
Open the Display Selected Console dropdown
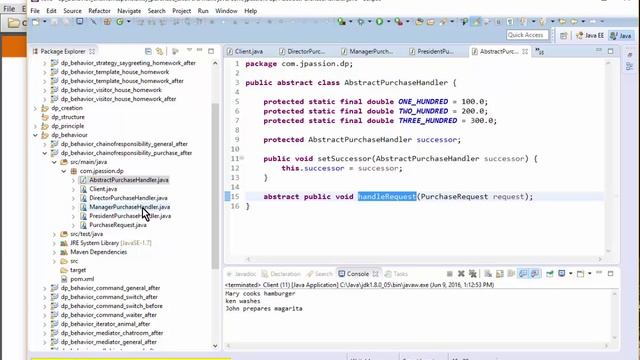coord(570,273)
